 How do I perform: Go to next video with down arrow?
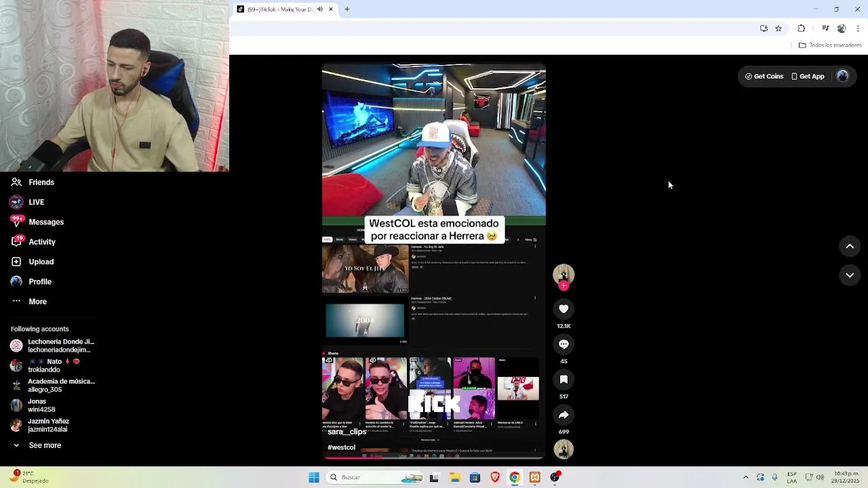(850, 275)
